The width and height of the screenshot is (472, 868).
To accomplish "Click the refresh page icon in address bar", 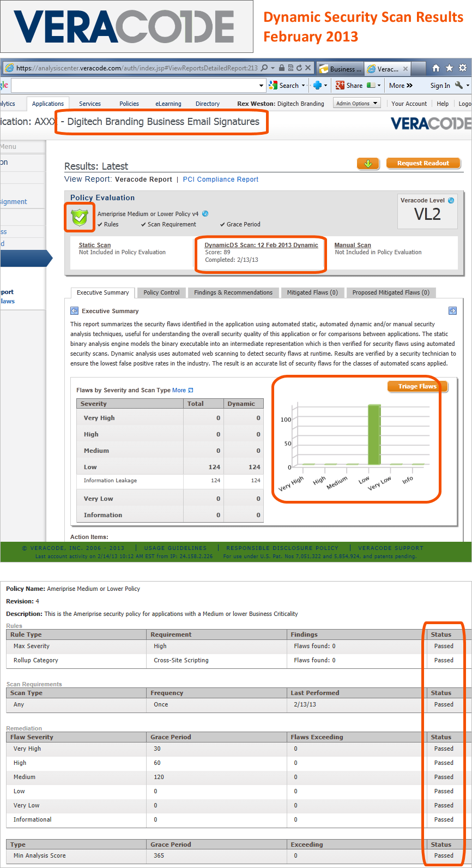I will (299, 68).
